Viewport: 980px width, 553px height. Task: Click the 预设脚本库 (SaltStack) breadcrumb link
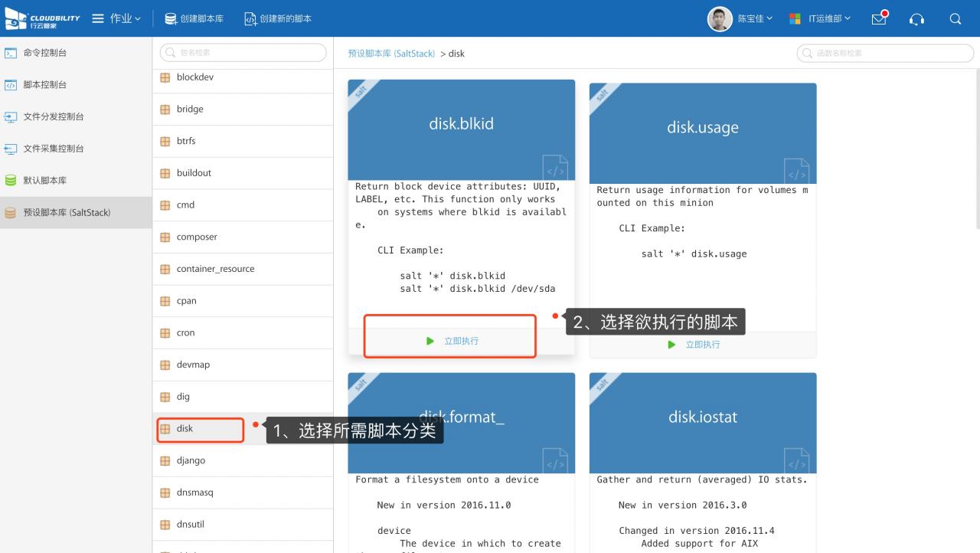coord(391,54)
